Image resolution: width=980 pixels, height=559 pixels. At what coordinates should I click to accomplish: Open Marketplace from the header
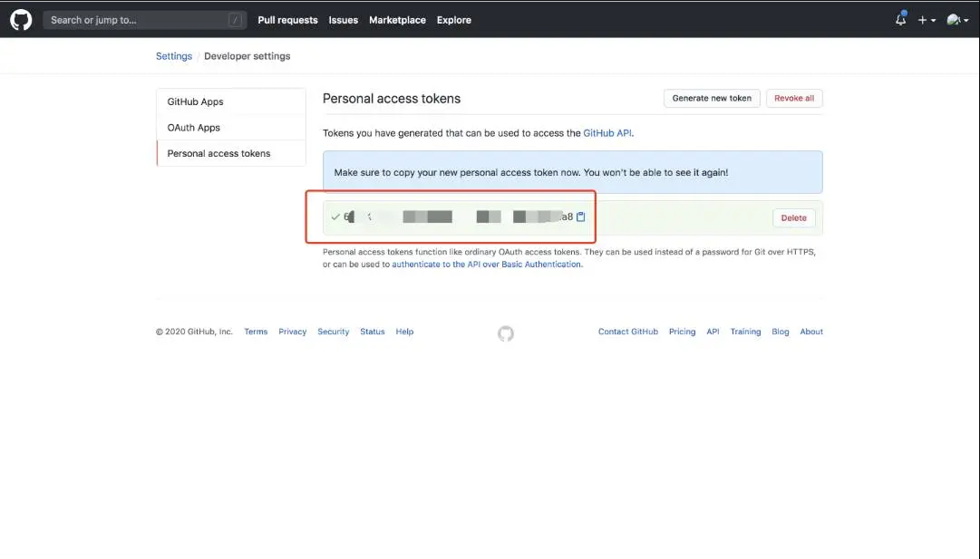(397, 20)
